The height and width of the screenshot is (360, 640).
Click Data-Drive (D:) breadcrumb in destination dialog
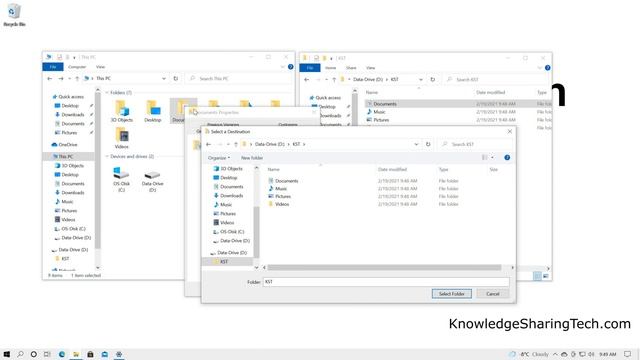[x=269, y=144]
